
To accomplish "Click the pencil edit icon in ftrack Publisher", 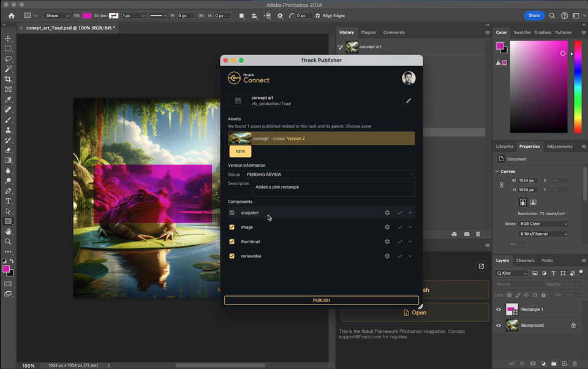I will [x=409, y=101].
